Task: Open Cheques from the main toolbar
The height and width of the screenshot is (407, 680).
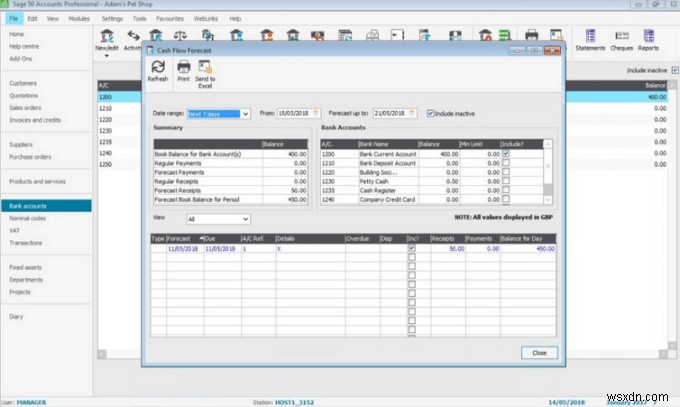Action: tap(621, 39)
